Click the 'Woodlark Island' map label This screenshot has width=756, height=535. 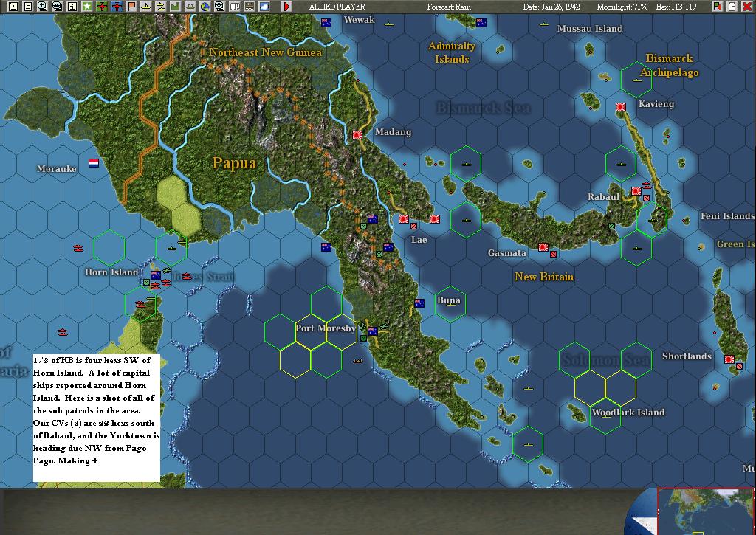[x=628, y=412]
